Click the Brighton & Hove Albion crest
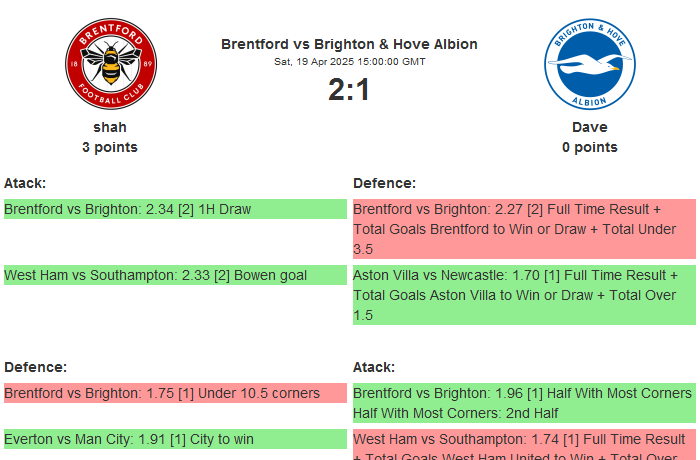The image size is (700, 460). (x=589, y=65)
